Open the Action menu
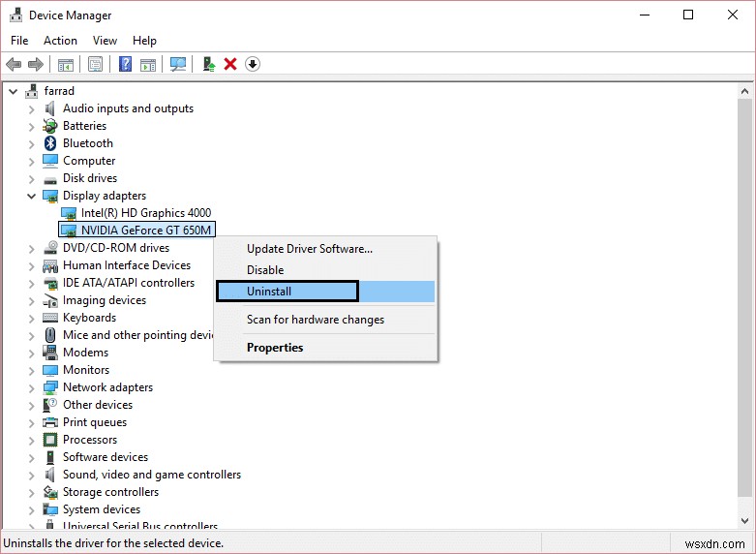Viewport: 756px width, 554px height. (60, 41)
